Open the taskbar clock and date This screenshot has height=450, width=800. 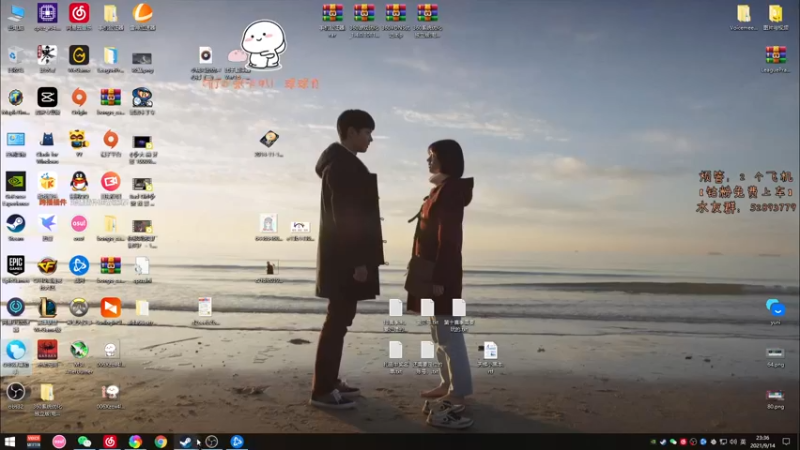(x=763, y=441)
